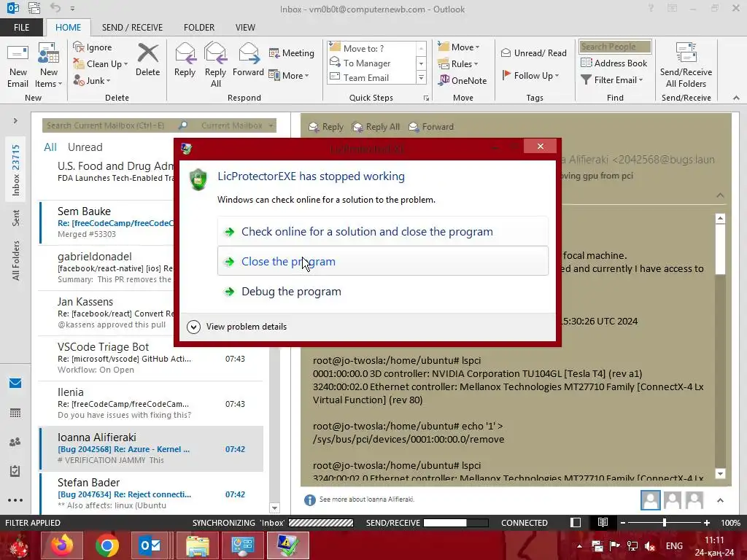Forward the message from the ribbon
Image resolution: width=747 pixels, height=560 pixels.
pyautogui.click(x=248, y=60)
